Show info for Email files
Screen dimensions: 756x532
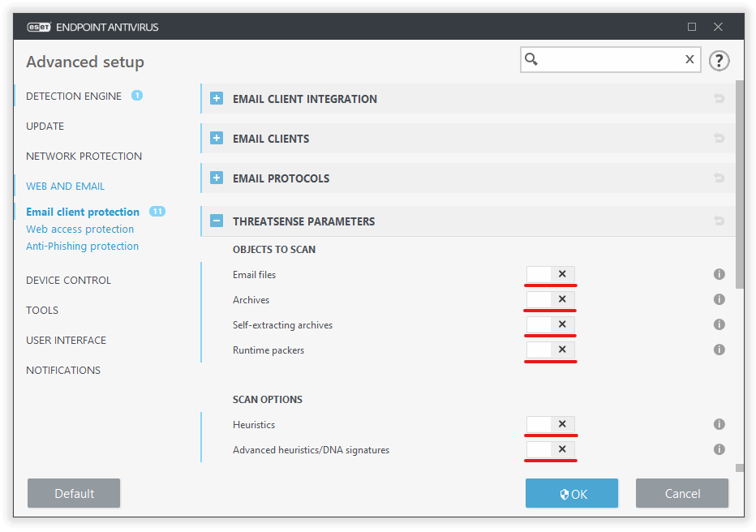pyautogui.click(x=719, y=274)
